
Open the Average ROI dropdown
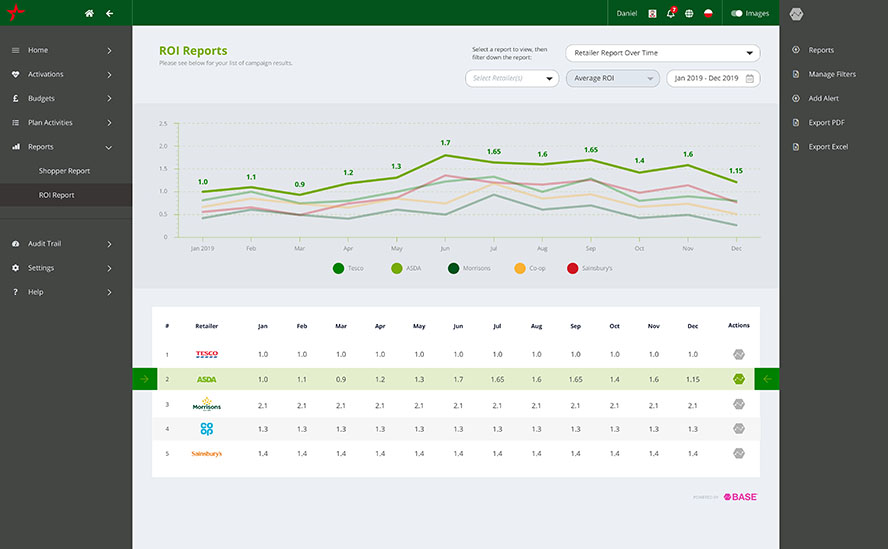click(x=612, y=78)
